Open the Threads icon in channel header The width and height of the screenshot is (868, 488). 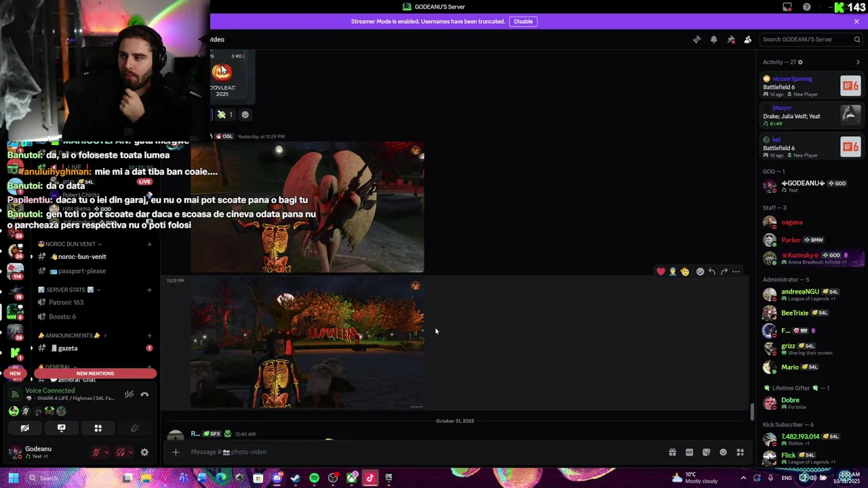pyautogui.click(x=696, y=39)
